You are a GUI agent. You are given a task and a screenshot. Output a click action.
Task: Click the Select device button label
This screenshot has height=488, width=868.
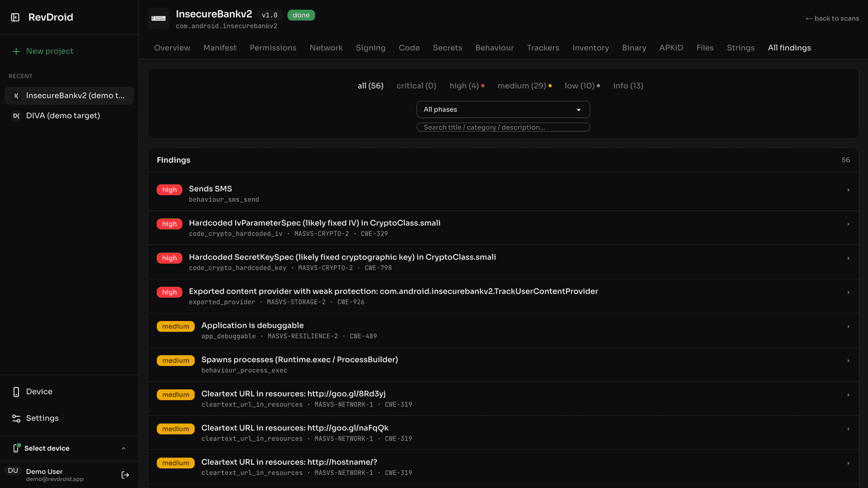coord(47,449)
